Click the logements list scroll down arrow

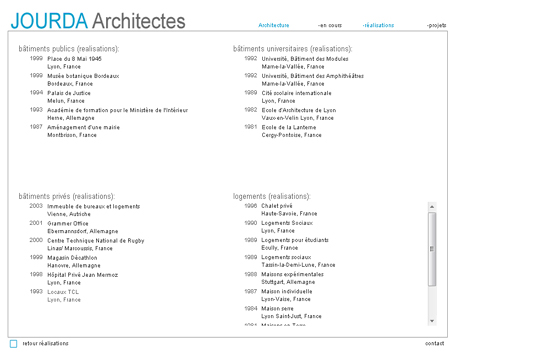point(432,321)
